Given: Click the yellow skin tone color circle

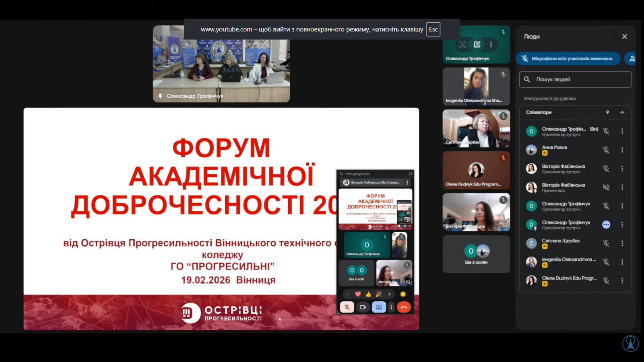Looking at the screenshot, I should tap(403, 294).
